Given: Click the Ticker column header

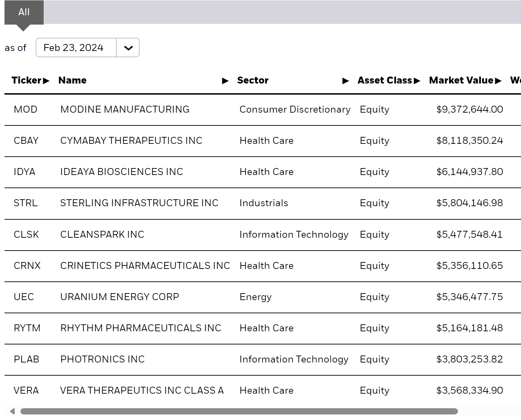Looking at the screenshot, I should point(26,80).
